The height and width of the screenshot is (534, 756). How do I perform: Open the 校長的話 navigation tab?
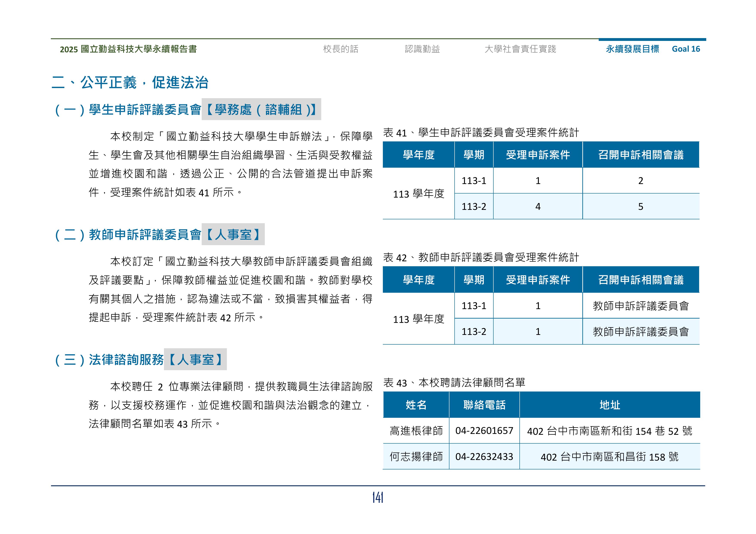tap(340, 49)
